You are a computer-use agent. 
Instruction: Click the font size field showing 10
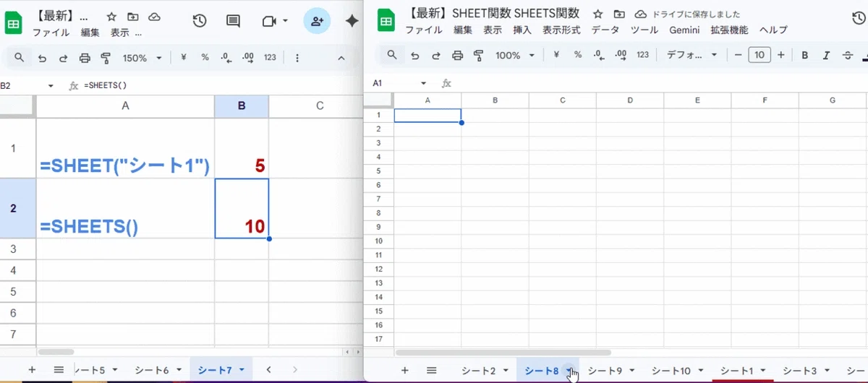[759, 55]
